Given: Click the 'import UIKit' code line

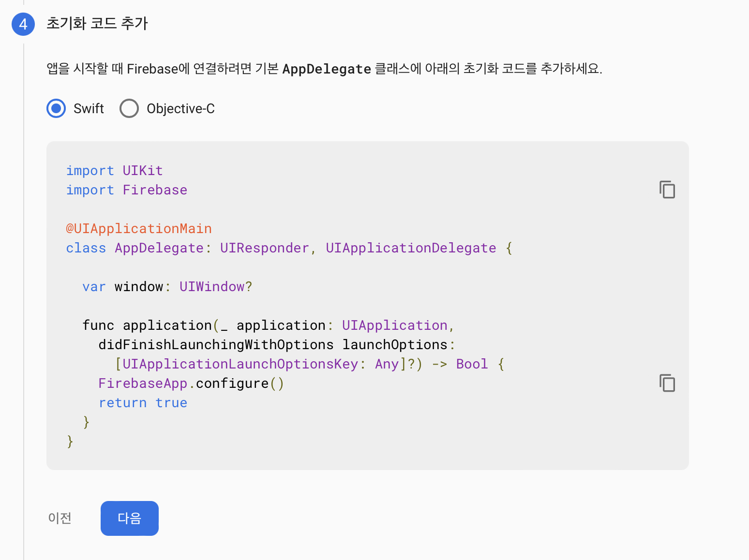Looking at the screenshot, I should [114, 171].
